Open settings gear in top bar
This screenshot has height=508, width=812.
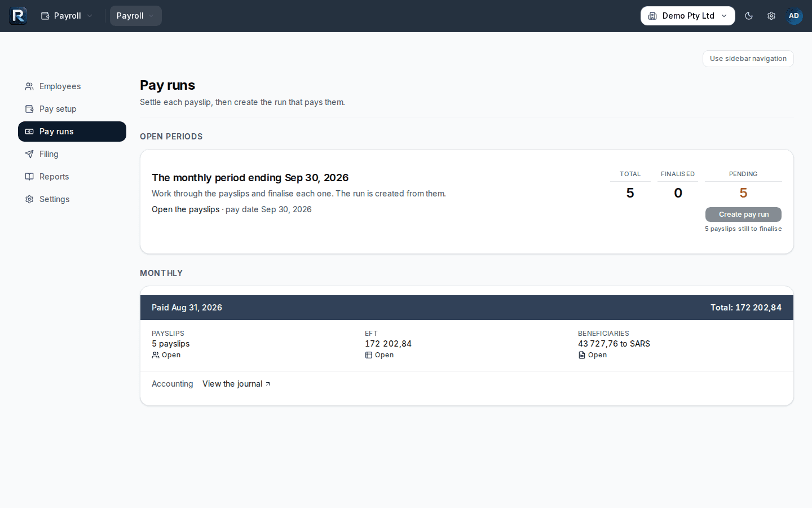pos(771,16)
